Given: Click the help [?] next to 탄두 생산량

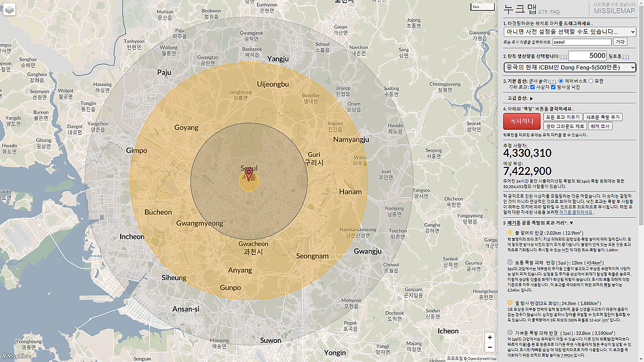Looking at the screenshot, I should (x=563, y=56).
